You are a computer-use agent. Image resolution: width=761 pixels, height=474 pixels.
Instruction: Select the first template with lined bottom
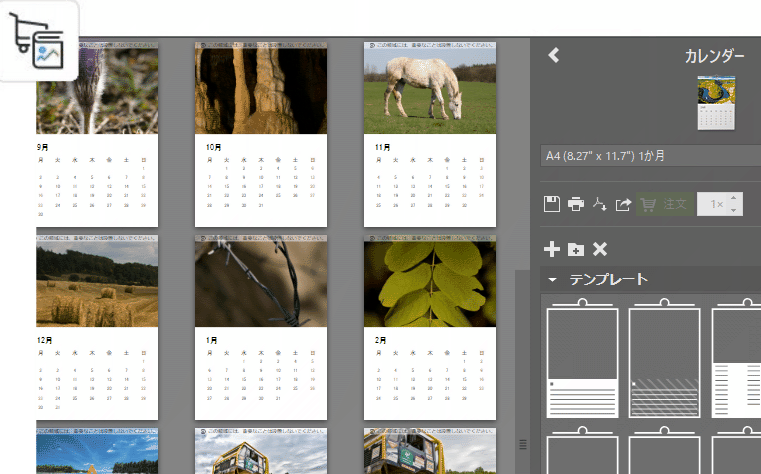pos(582,359)
